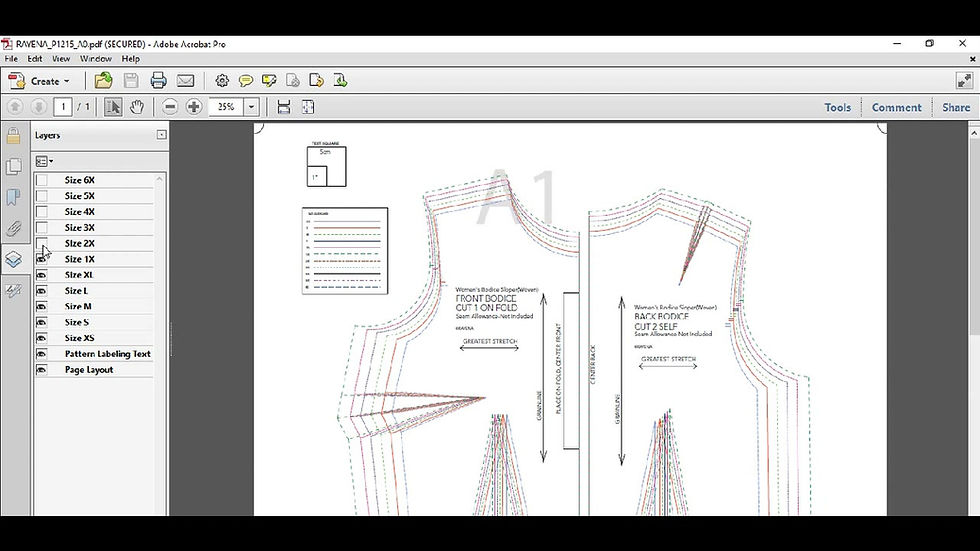Image resolution: width=980 pixels, height=551 pixels.
Task: Hide the Pattern Labeling Text layer
Action: [x=42, y=354]
